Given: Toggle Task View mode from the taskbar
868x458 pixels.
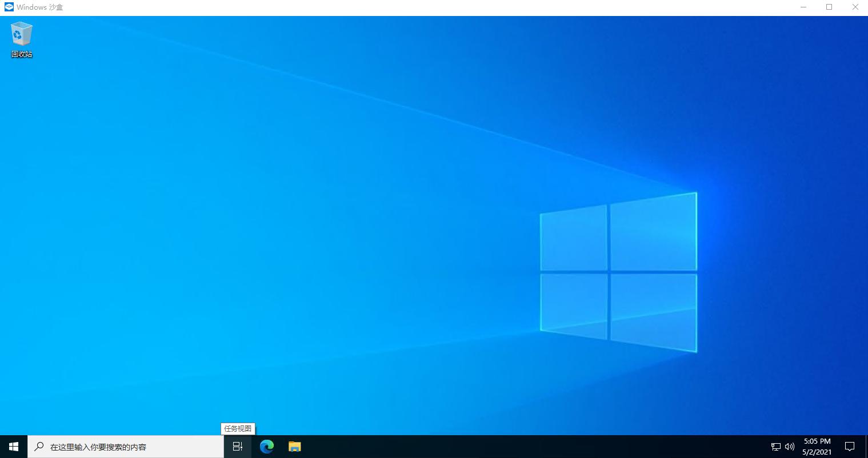Looking at the screenshot, I should 238,447.
